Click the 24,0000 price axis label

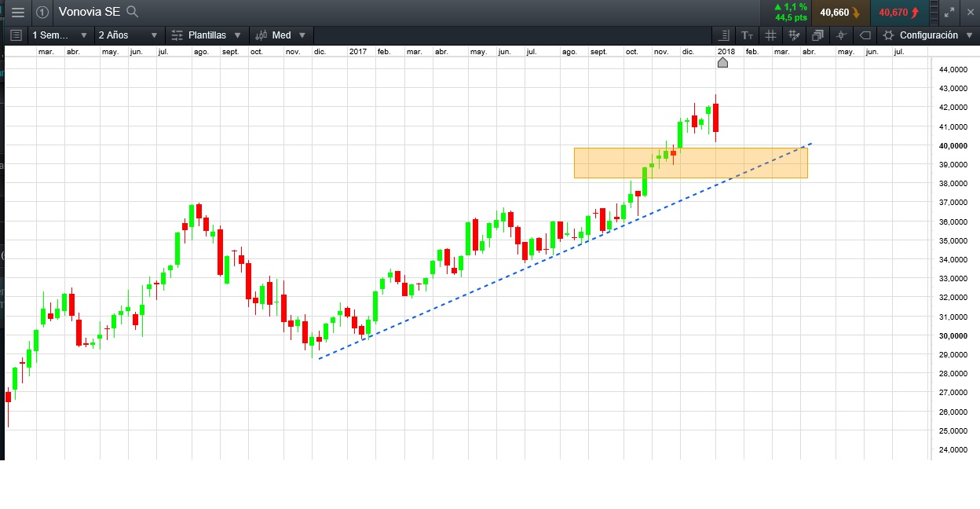tap(953, 450)
